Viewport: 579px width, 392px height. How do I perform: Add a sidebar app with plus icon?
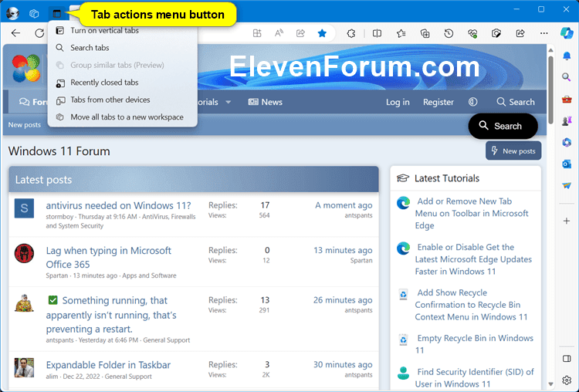(567, 221)
